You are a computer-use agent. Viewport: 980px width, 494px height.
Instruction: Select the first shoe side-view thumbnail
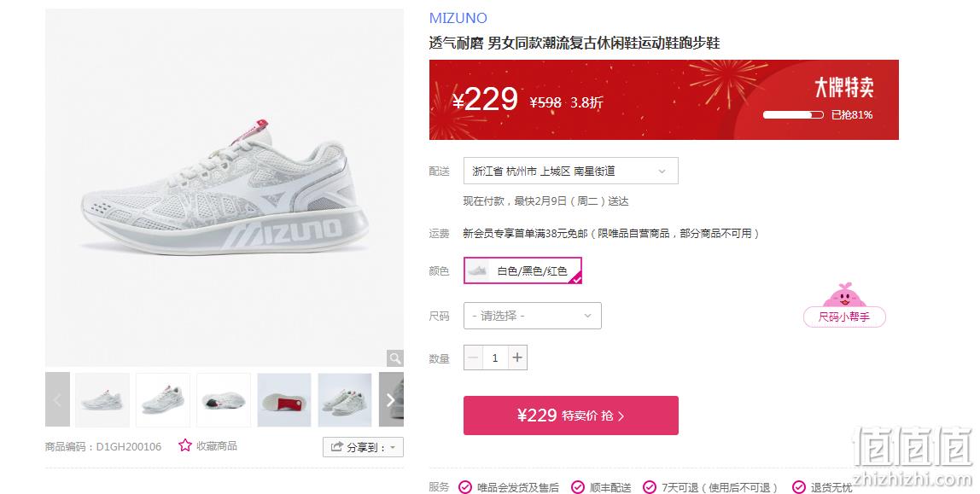102,399
